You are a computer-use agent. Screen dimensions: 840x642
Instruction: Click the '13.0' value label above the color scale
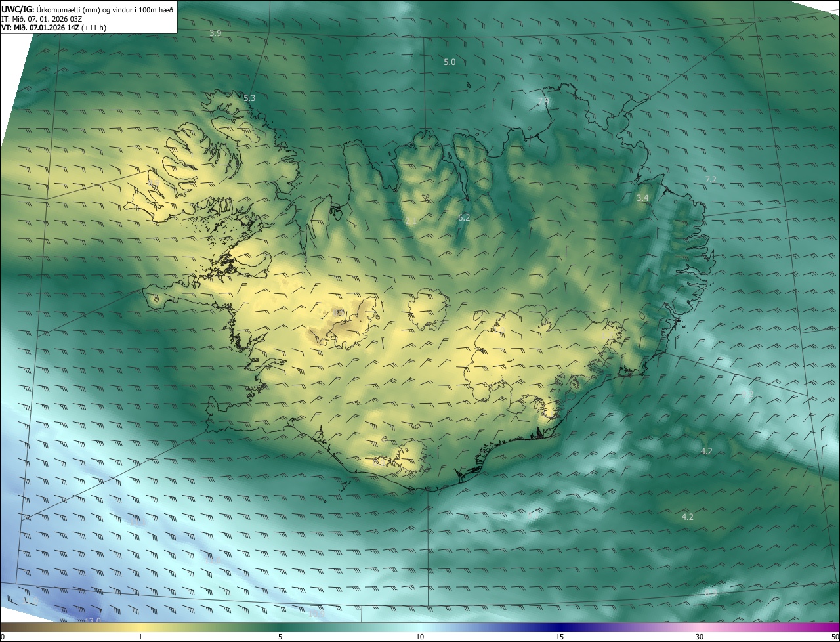click(93, 620)
